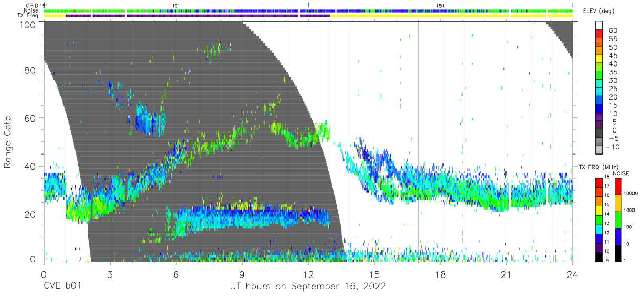Viewport: 644px width, 297px height.
Task: Click the '100' tick on Range Gate axis
Action: (27, 24)
